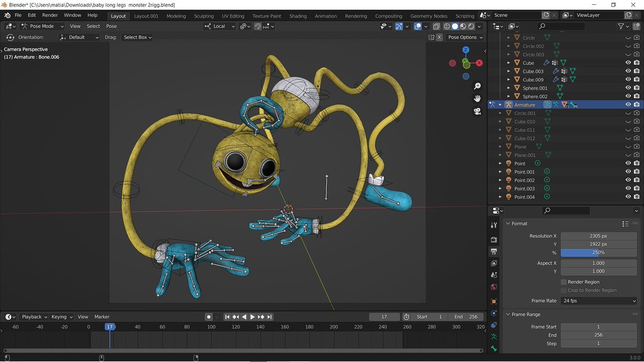Open the Armature data properties tab
This screenshot has width=644, height=362.
[494, 337]
